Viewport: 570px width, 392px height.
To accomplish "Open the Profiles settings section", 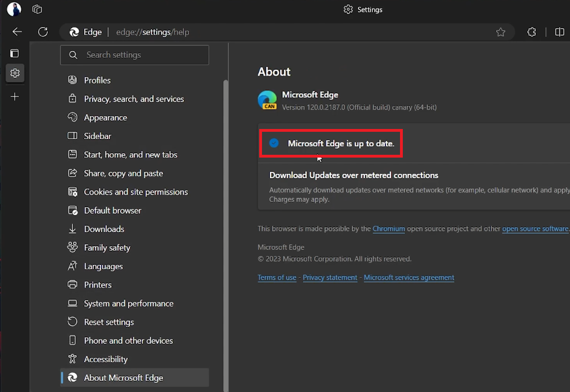I will 135,80.
